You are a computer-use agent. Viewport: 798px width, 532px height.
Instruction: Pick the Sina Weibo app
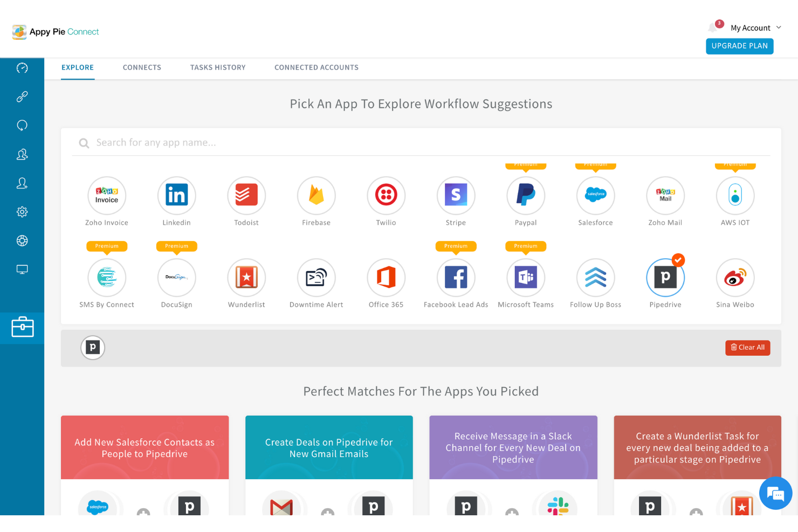point(735,278)
